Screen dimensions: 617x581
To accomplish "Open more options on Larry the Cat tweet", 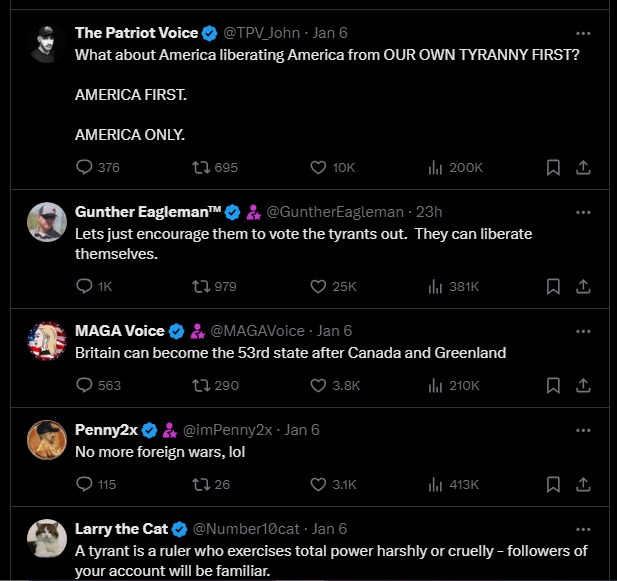I will point(584,528).
